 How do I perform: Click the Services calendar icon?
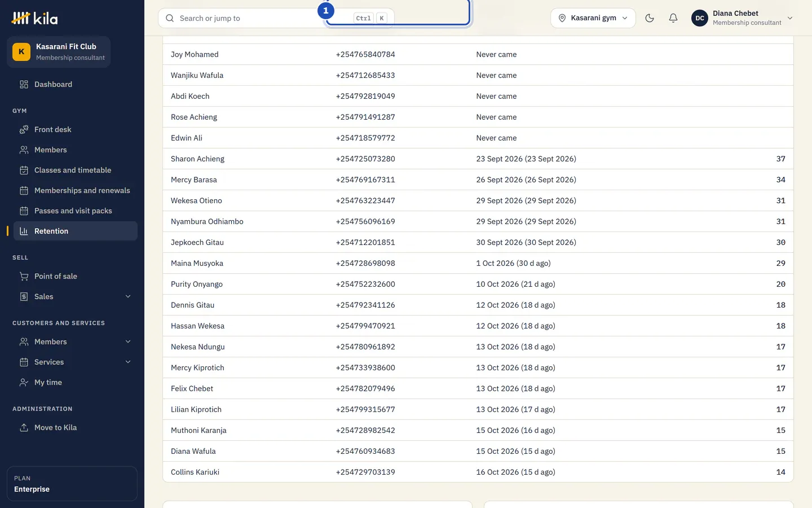24,362
